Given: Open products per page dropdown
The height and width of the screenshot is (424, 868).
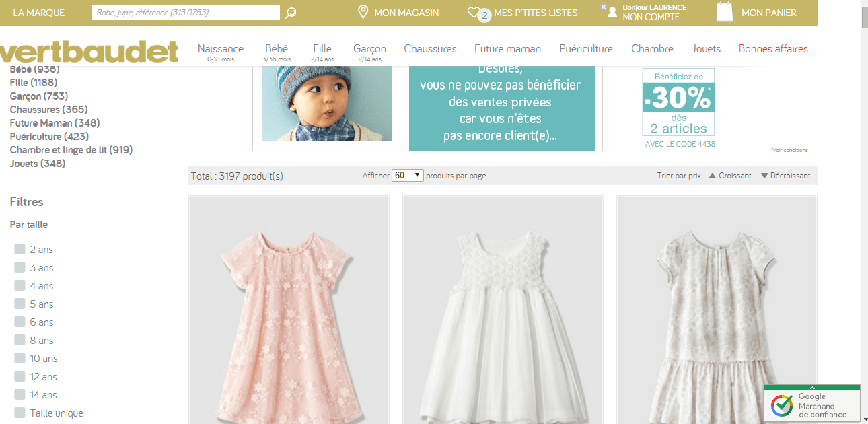Looking at the screenshot, I should 407,175.
